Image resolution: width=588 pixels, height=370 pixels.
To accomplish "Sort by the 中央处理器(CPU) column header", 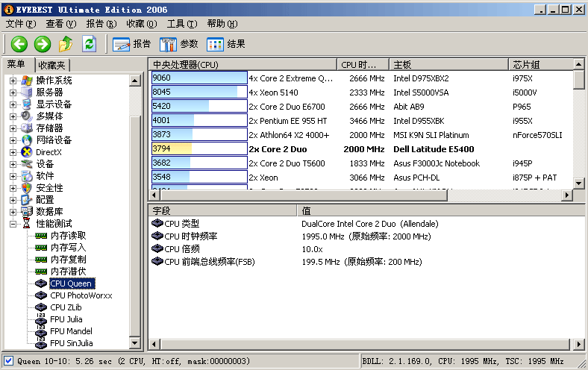I will [243, 65].
